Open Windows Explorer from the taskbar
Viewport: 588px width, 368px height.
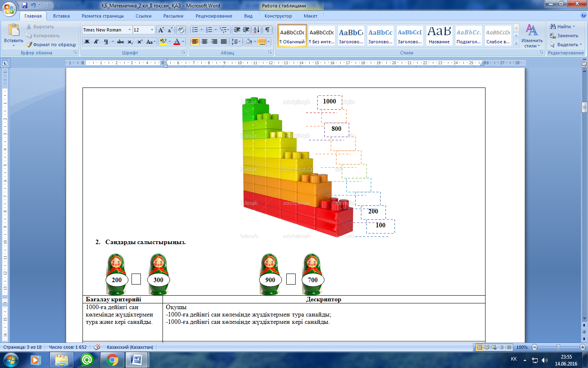[62, 360]
